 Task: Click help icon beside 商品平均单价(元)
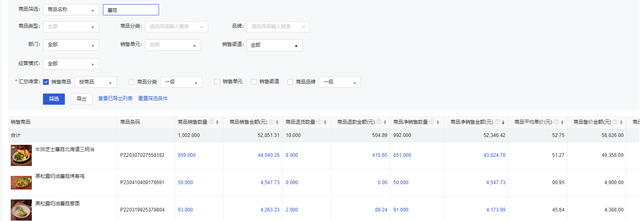(556, 122)
